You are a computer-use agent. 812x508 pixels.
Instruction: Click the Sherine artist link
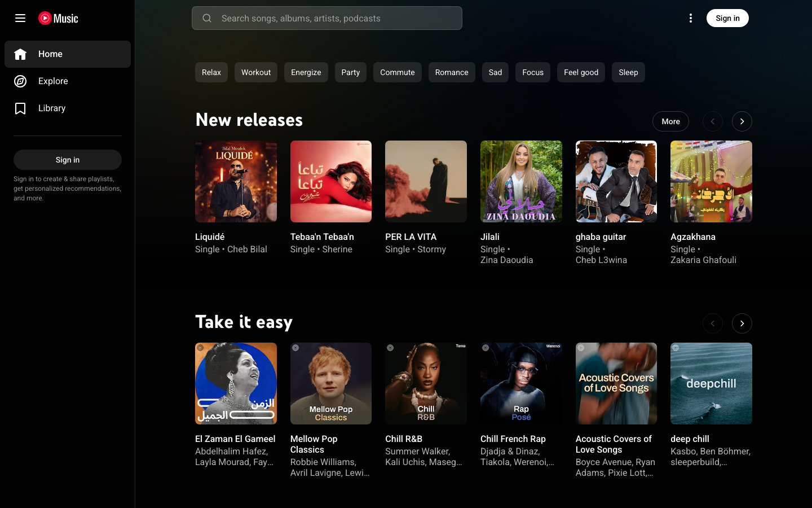[x=337, y=249]
